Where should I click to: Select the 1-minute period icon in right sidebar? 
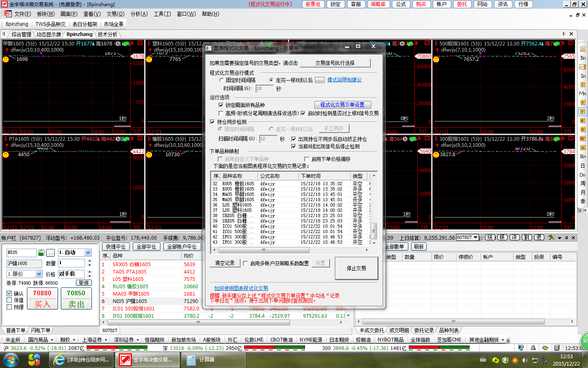583,85
